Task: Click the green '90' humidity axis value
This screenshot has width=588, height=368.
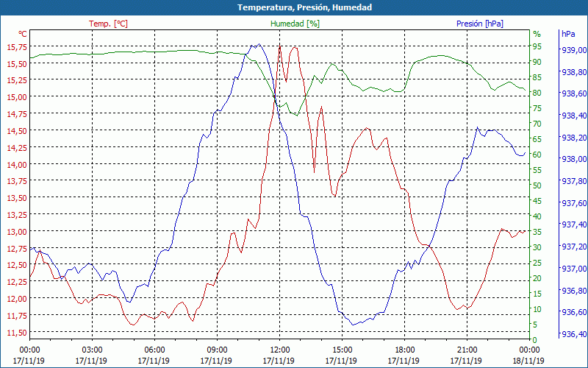Action: point(537,62)
